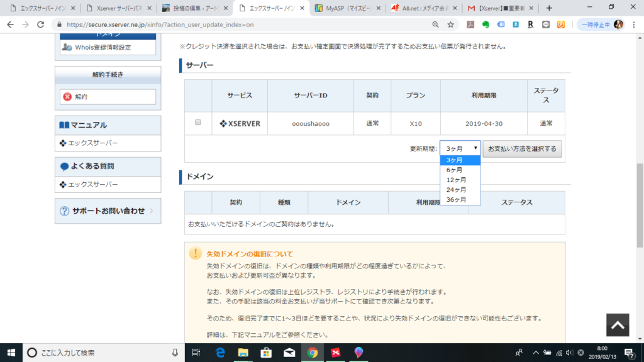Open the エックスサーバー link under よくある質問
Screen dimensions: 644x362
click(x=93, y=185)
